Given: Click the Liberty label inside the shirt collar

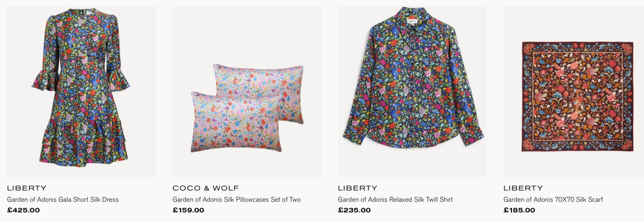Looking at the screenshot, I should [x=412, y=21].
